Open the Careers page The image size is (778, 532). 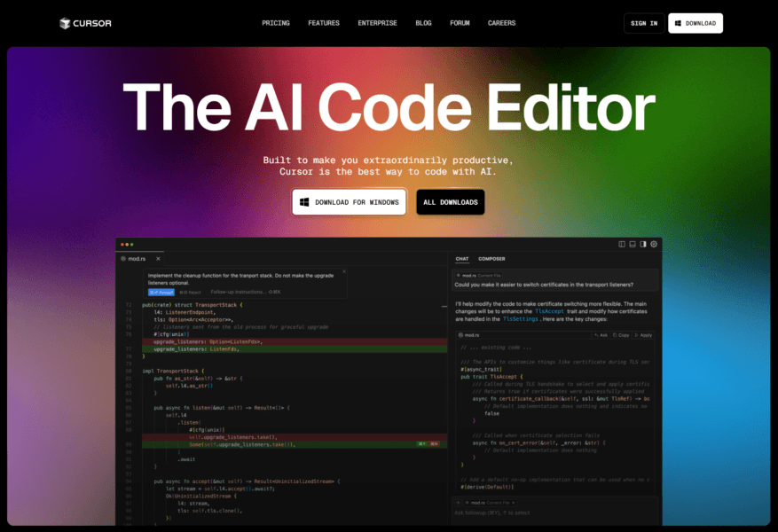pyautogui.click(x=501, y=23)
